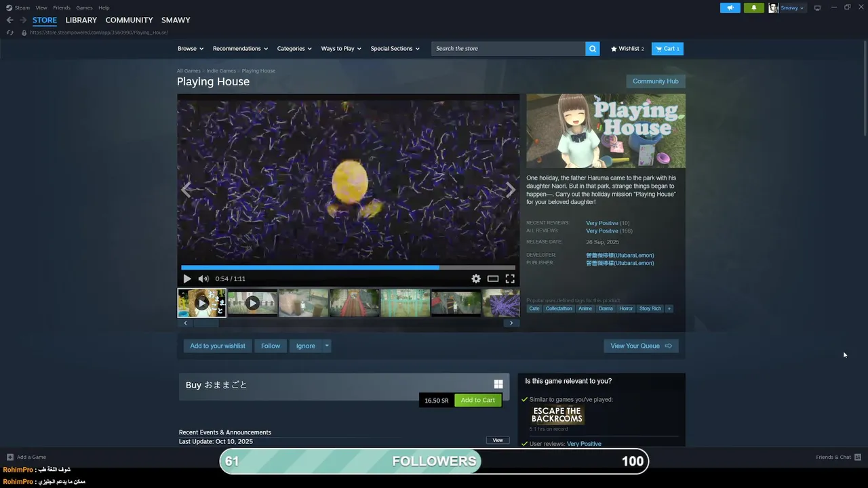The height and width of the screenshot is (488, 868).
Task: Follow the game
Action: pos(271,346)
